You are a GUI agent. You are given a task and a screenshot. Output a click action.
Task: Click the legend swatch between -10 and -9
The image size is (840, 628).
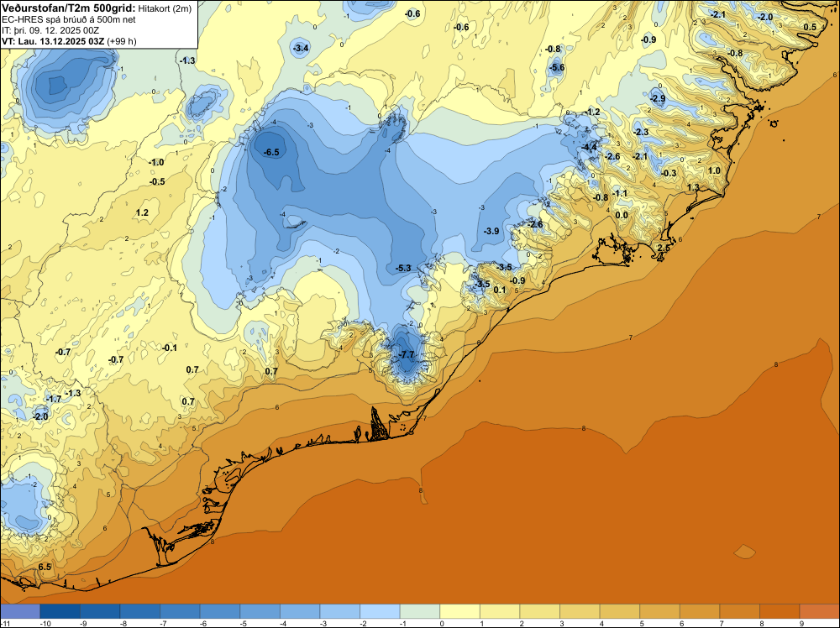point(60,611)
